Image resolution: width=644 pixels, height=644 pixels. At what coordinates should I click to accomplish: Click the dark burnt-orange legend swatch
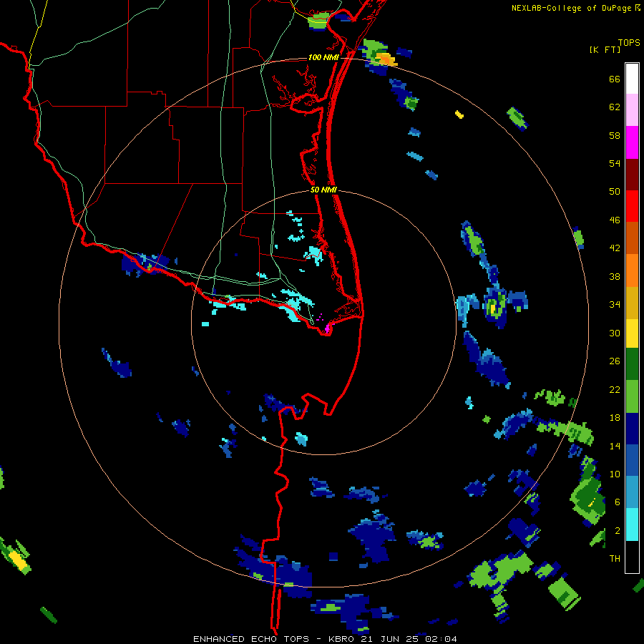[x=632, y=238]
